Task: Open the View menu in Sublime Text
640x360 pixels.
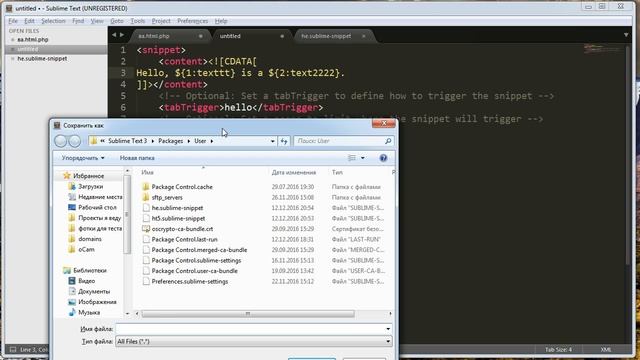Action: (97, 21)
